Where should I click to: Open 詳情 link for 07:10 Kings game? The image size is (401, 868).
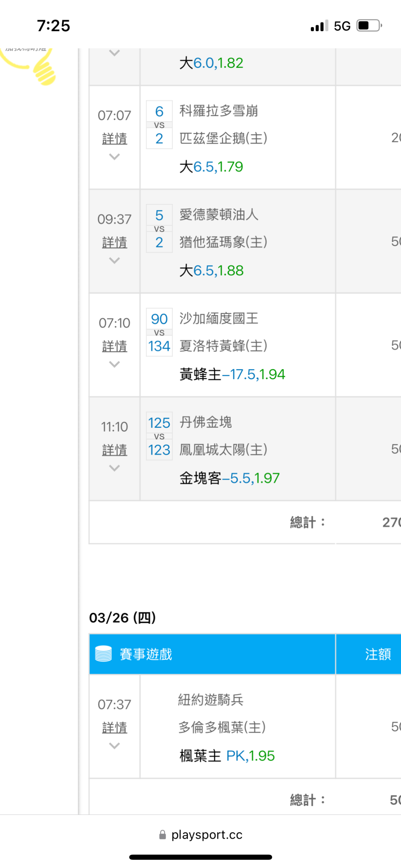click(114, 346)
